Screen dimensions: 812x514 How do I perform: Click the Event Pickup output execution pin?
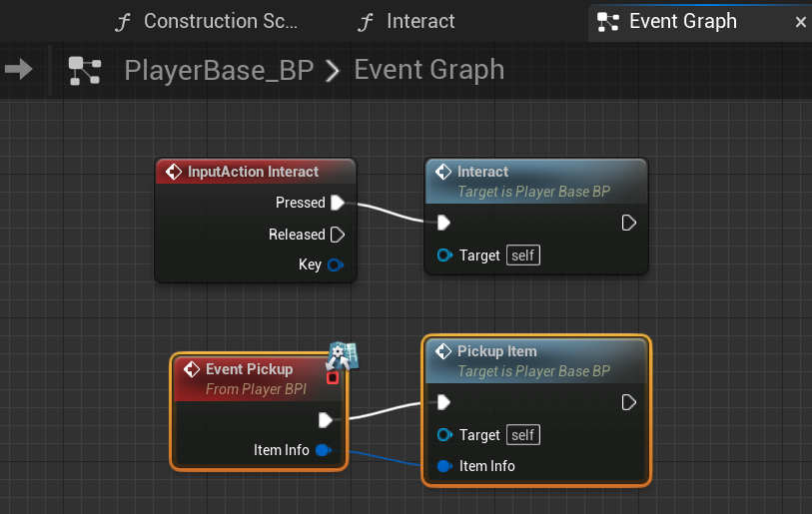[326, 419]
